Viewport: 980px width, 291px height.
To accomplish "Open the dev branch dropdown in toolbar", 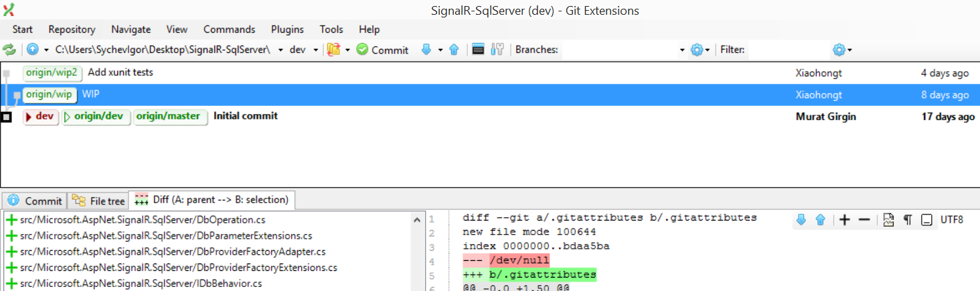I will click(315, 50).
